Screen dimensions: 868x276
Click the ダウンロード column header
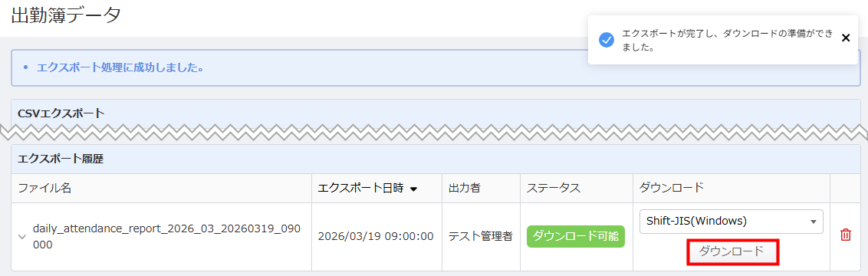point(672,188)
